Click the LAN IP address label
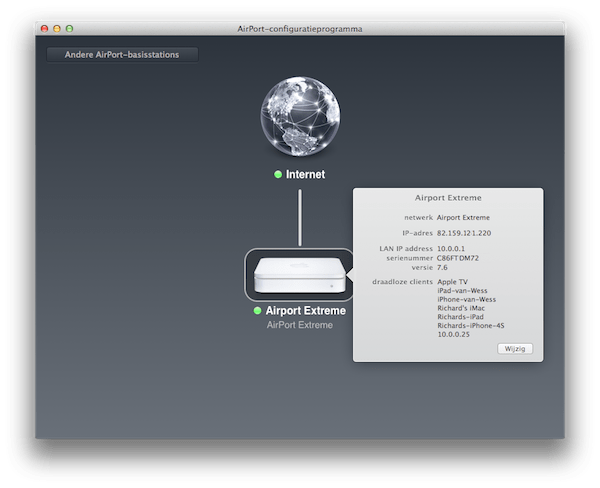This screenshot has width=600, height=488. coord(406,249)
